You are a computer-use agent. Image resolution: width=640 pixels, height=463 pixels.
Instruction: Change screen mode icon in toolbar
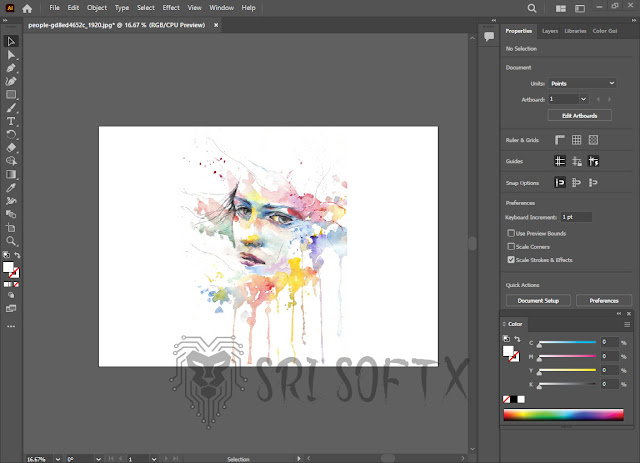click(x=11, y=308)
